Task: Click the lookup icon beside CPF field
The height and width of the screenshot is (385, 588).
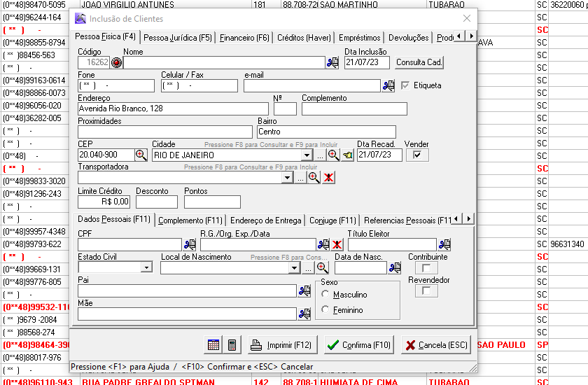Action: (x=190, y=244)
